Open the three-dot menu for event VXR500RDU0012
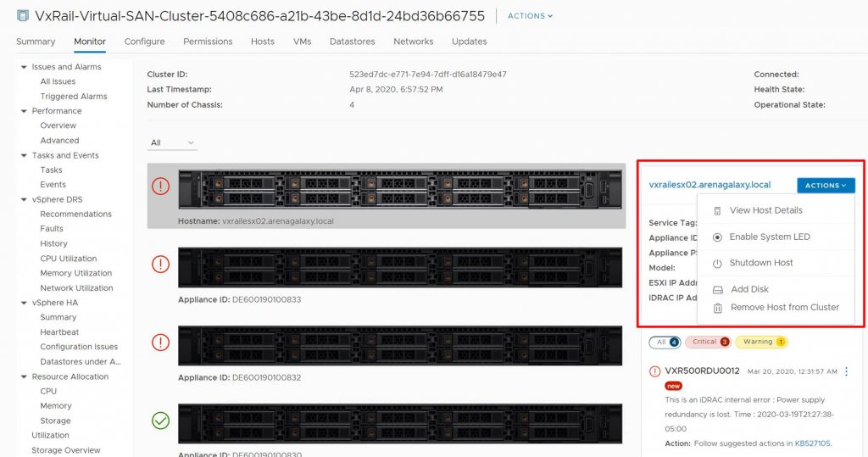The width and height of the screenshot is (868, 457). pyautogui.click(x=846, y=371)
